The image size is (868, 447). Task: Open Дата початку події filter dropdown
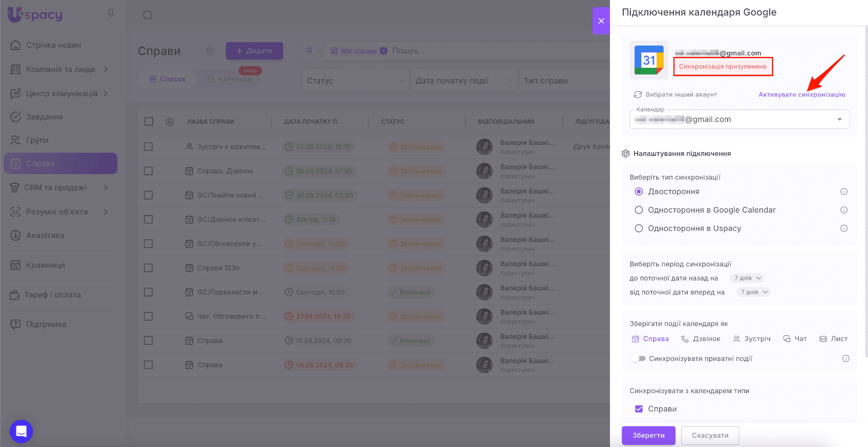coord(463,81)
